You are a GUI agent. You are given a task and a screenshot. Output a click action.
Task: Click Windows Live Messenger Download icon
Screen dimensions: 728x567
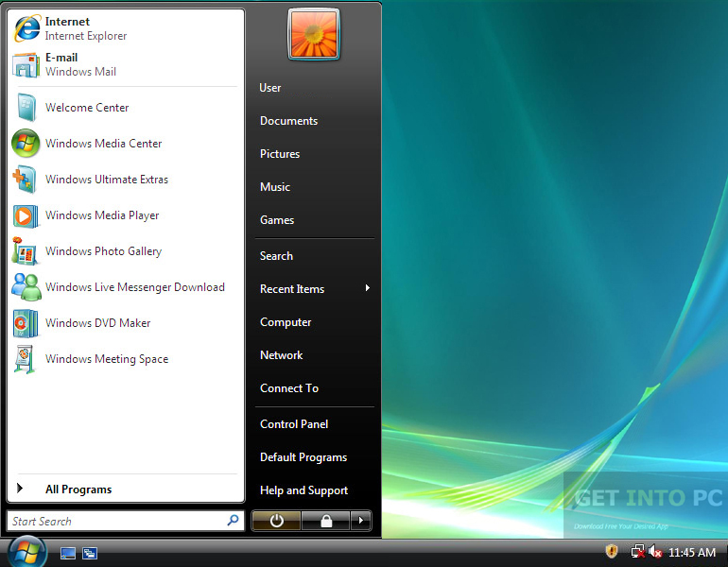[x=26, y=286]
